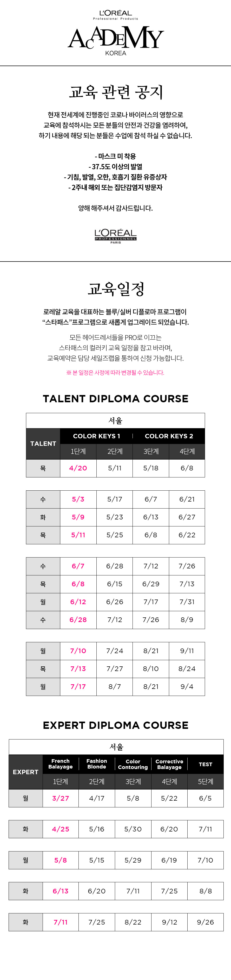
Task: Click the EXPERT DIPLOMA COURSE heading
Action: pos(115,725)
